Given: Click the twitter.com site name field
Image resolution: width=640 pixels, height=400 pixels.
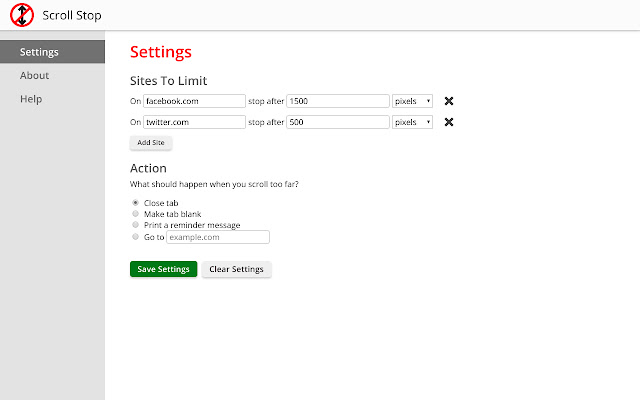Looking at the screenshot, I should [x=194, y=122].
